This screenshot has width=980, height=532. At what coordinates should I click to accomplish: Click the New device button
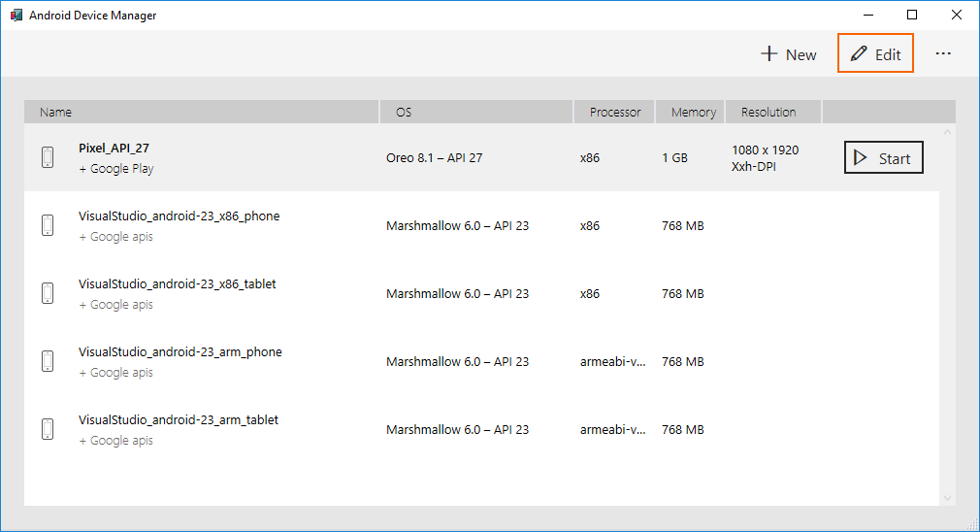point(789,54)
